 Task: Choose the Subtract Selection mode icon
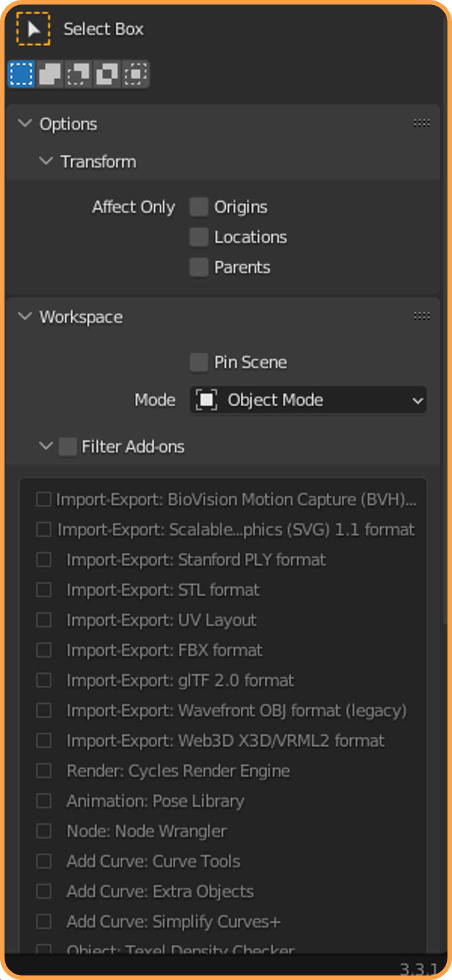tap(78, 74)
